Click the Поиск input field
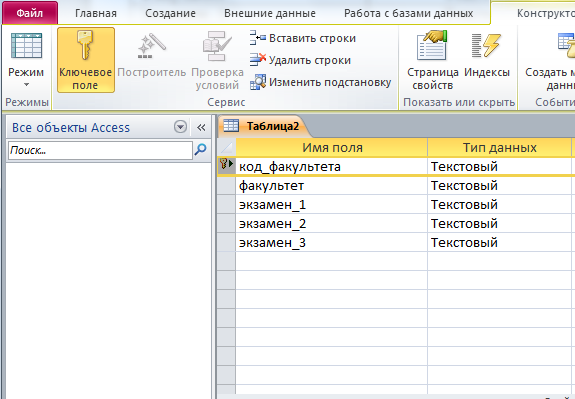The width and height of the screenshot is (575, 399). (x=100, y=150)
